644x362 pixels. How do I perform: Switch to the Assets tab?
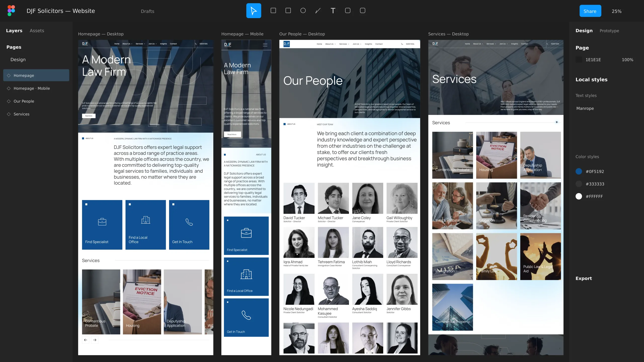pyautogui.click(x=37, y=31)
